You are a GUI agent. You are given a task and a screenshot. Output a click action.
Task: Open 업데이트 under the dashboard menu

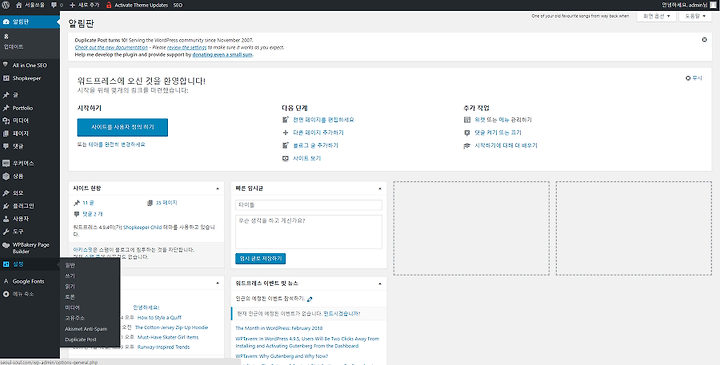click(13, 47)
